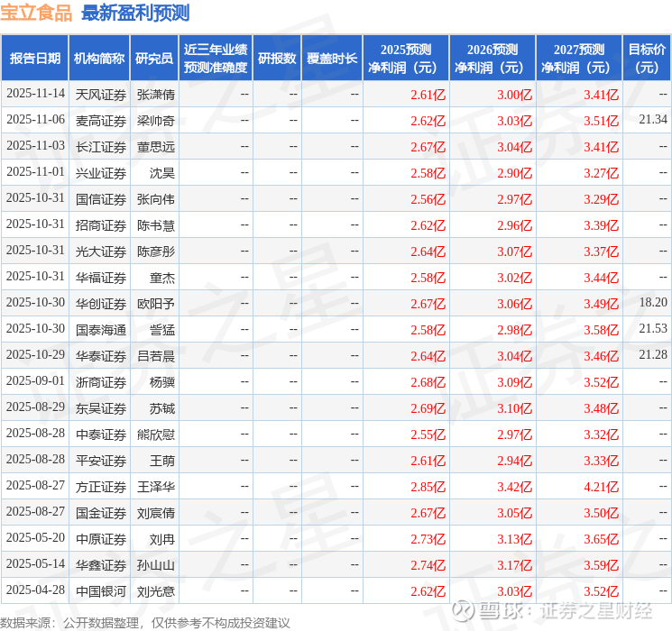Image resolution: width=672 pixels, height=631 pixels.
Task: Select the 光大证券 institution cell
Action: pyautogui.click(x=101, y=251)
